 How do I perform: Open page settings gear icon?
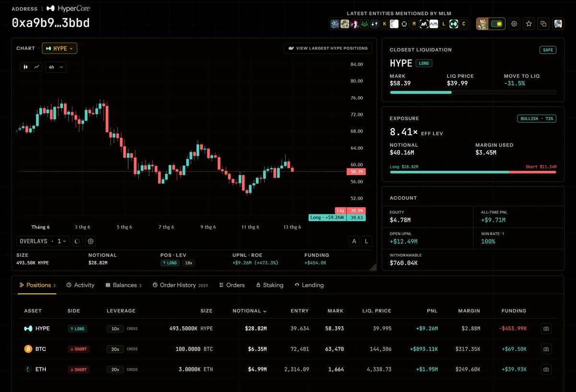514,24
